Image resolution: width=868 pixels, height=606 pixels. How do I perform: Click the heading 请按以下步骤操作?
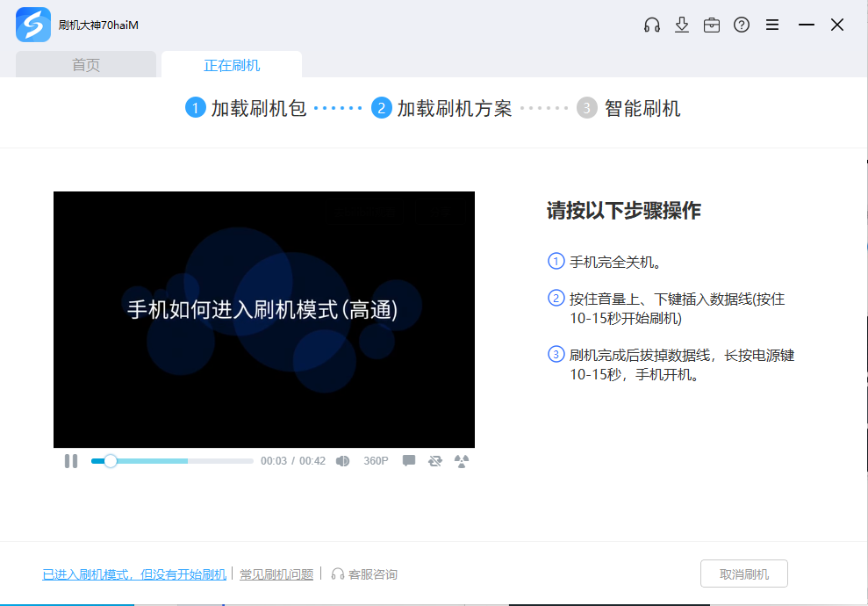624,211
